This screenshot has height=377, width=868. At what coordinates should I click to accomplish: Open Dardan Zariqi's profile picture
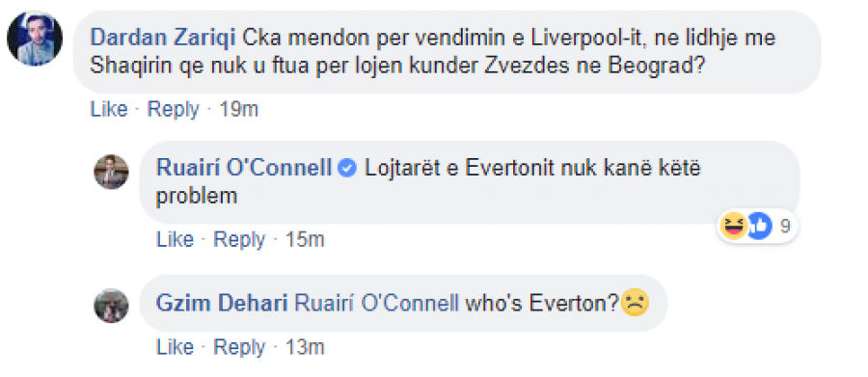coord(35,39)
